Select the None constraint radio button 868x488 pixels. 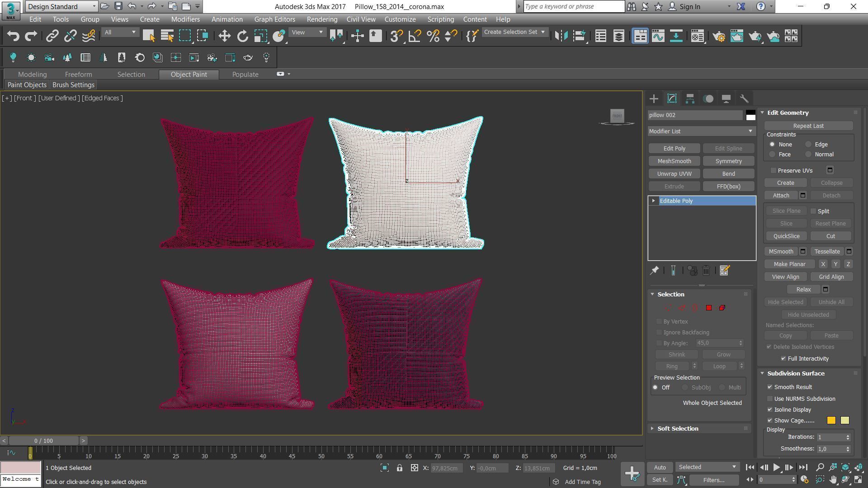[772, 144]
